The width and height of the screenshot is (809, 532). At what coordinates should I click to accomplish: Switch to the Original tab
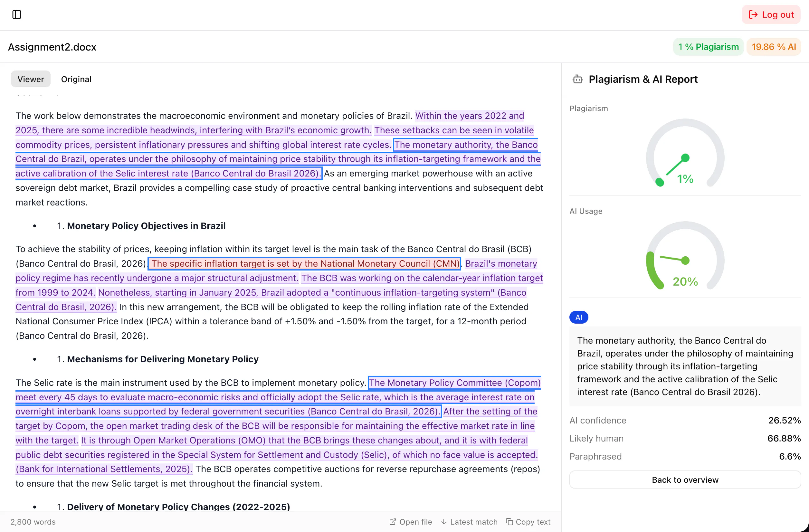click(x=76, y=79)
